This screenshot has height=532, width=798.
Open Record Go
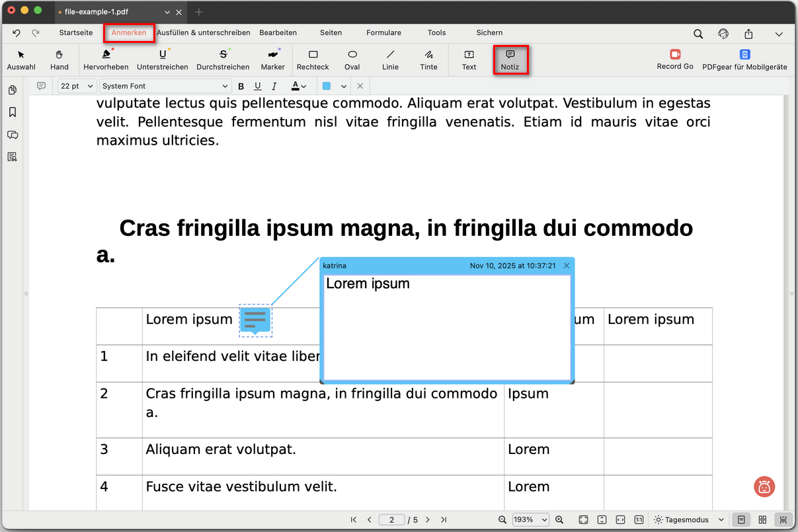[675, 59]
